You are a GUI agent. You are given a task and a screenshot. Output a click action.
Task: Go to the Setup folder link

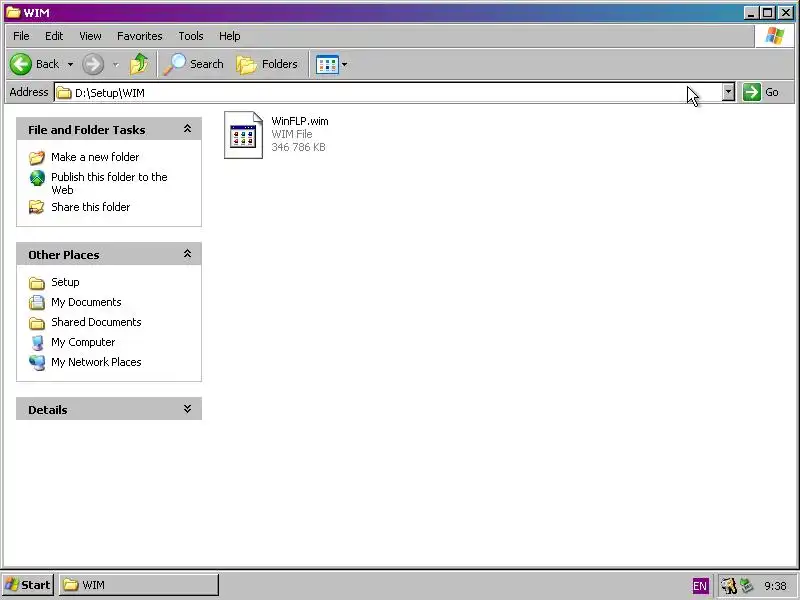65,282
